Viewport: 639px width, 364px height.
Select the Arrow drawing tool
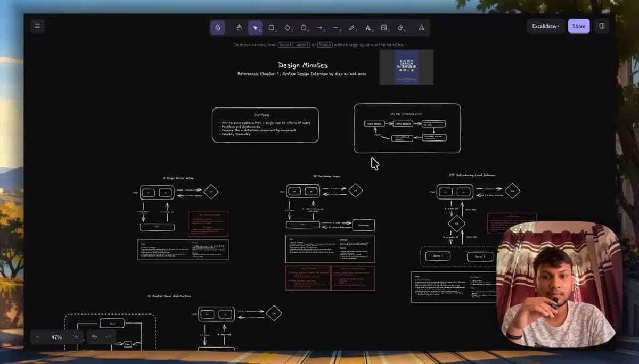[320, 28]
